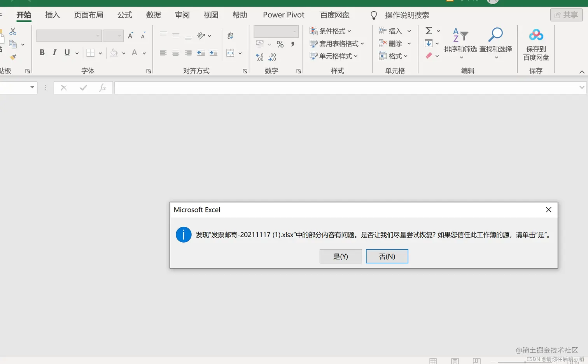Open 条件格式 conditional formatting menu
This screenshot has width=588, height=364.
click(x=331, y=31)
